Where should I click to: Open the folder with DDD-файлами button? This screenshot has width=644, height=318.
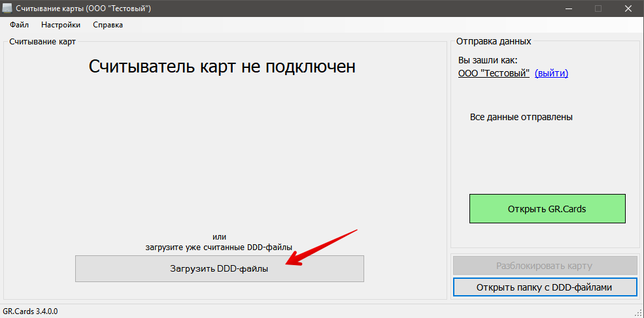[545, 287]
